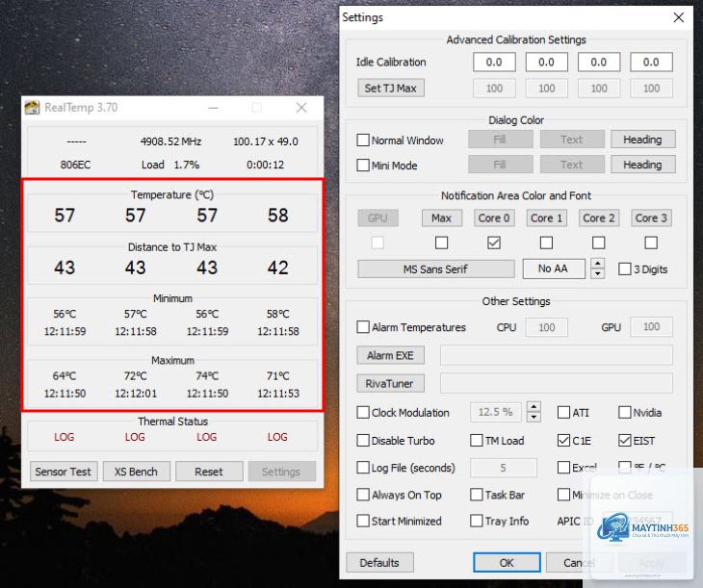
Task: Click Heading color button for Mini Mode
Action: pyautogui.click(x=643, y=165)
